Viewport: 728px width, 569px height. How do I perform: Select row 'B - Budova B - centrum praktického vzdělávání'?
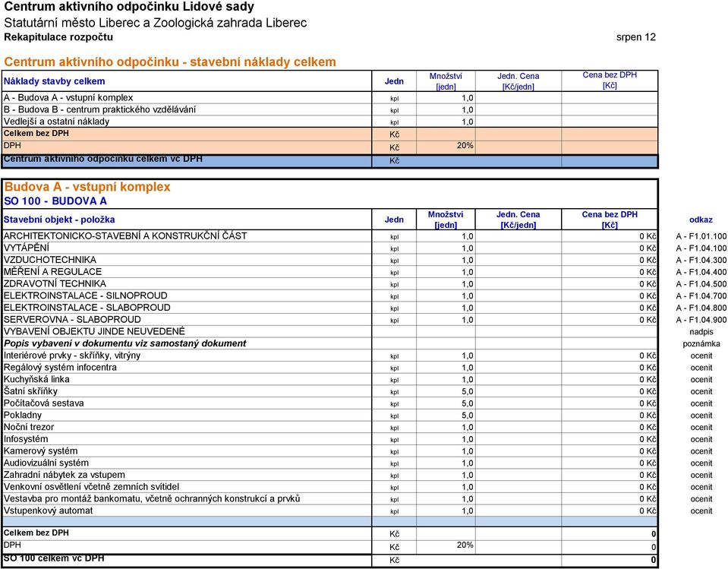[x=329, y=109]
